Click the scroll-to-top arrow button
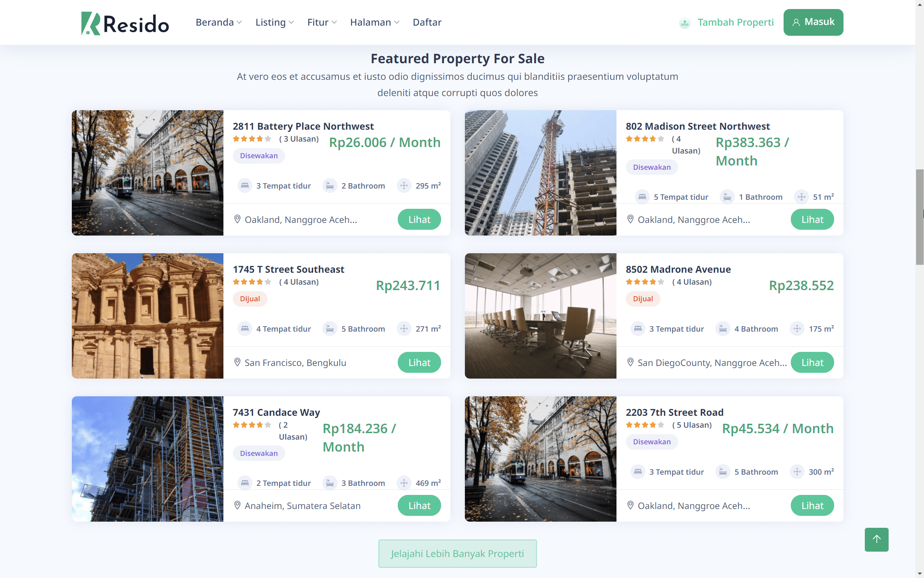Viewport: 924px width, 578px height. [876, 539]
